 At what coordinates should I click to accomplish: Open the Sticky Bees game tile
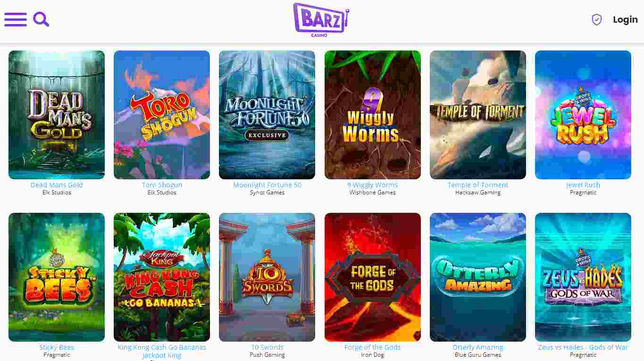pyautogui.click(x=57, y=277)
